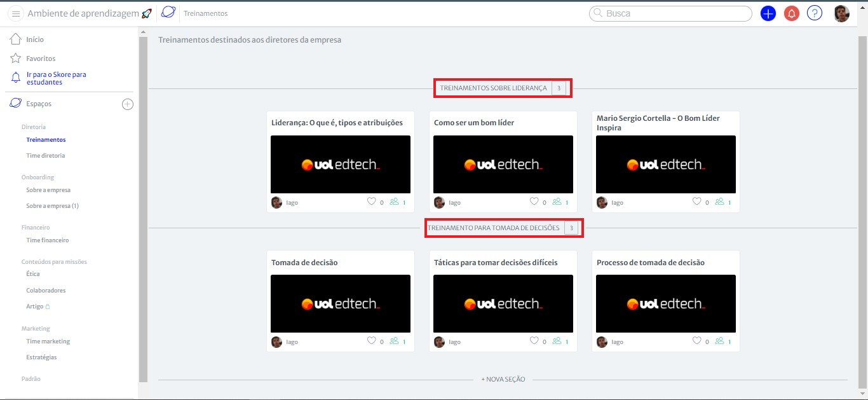
Task: Open the Artigo space
Action: coord(35,307)
